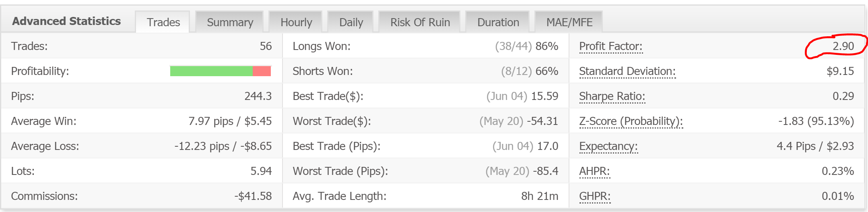Viewport: 868px width, 212px height.
Task: Click the GHPR label link
Action: 594,196
